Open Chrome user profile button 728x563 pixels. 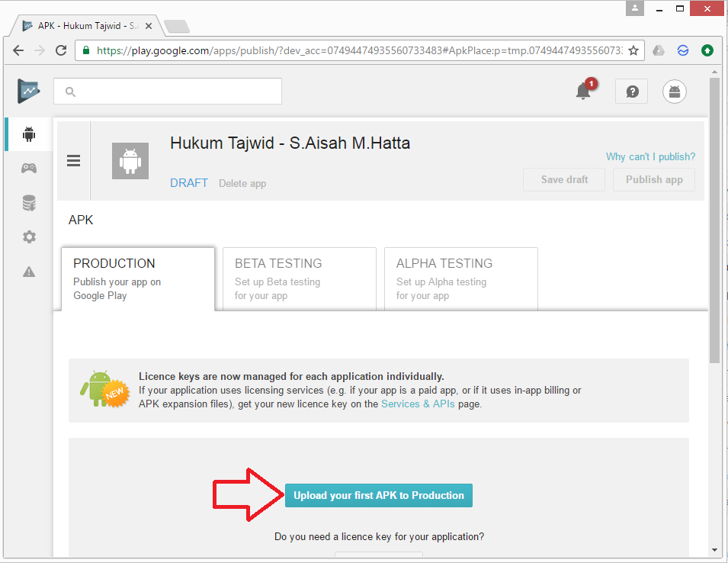[635, 8]
